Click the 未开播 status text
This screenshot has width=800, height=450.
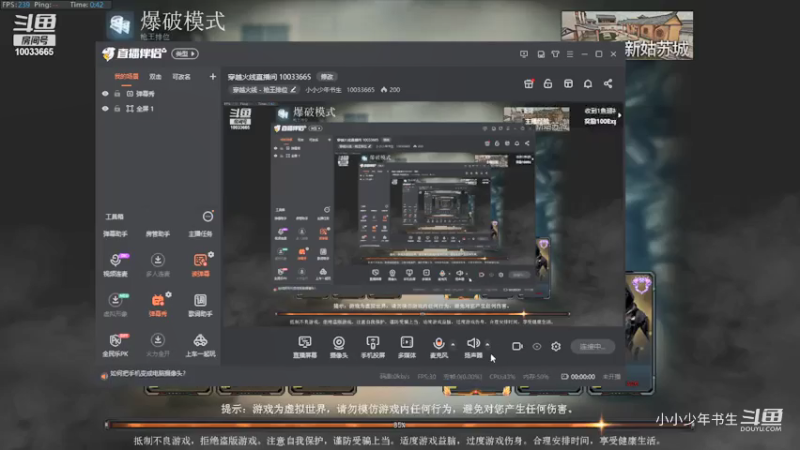point(611,377)
